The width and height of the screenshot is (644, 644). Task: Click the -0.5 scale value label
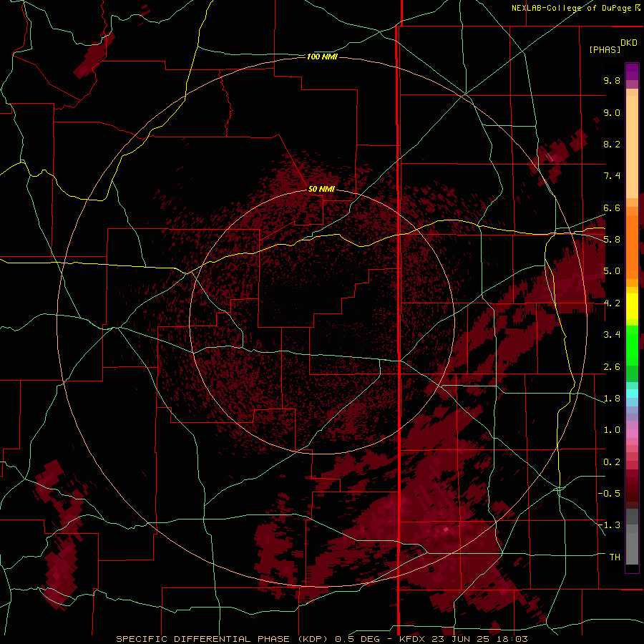[609, 494]
